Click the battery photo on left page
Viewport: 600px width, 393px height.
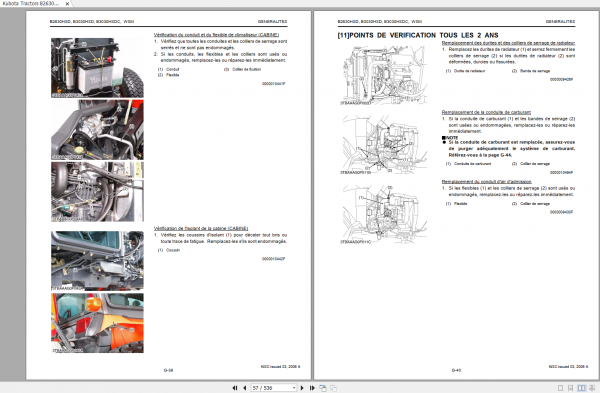coord(98,68)
